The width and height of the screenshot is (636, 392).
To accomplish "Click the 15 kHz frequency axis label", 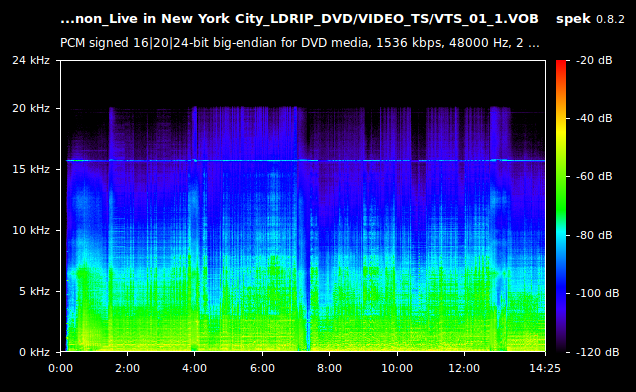I will click(31, 169).
